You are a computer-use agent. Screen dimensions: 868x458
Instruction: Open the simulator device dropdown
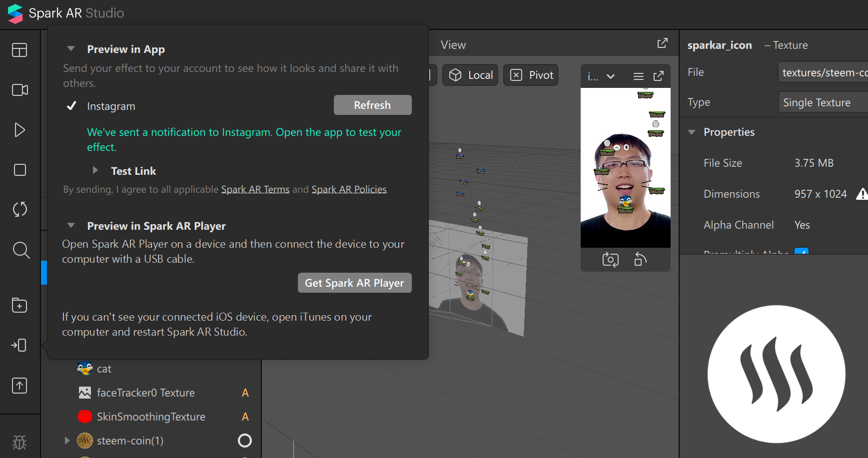[x=601, y=76]
